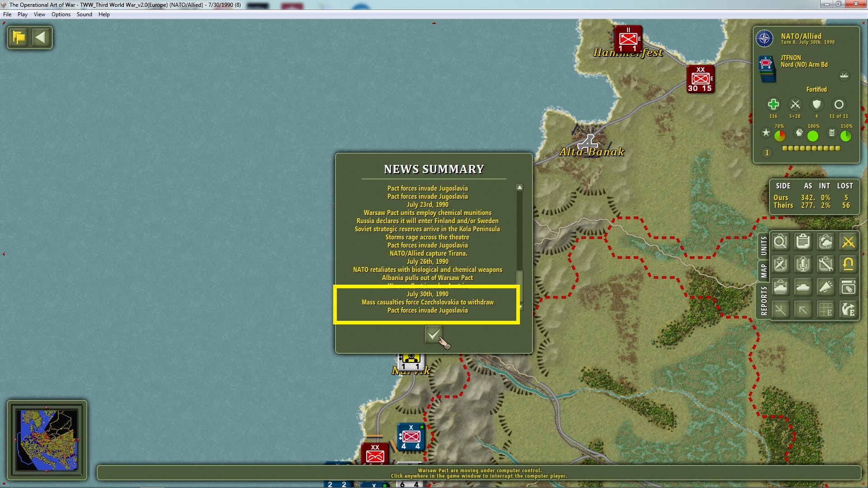Open the weather report clipboard icon
868x488 pixels.
pos(826,242)
